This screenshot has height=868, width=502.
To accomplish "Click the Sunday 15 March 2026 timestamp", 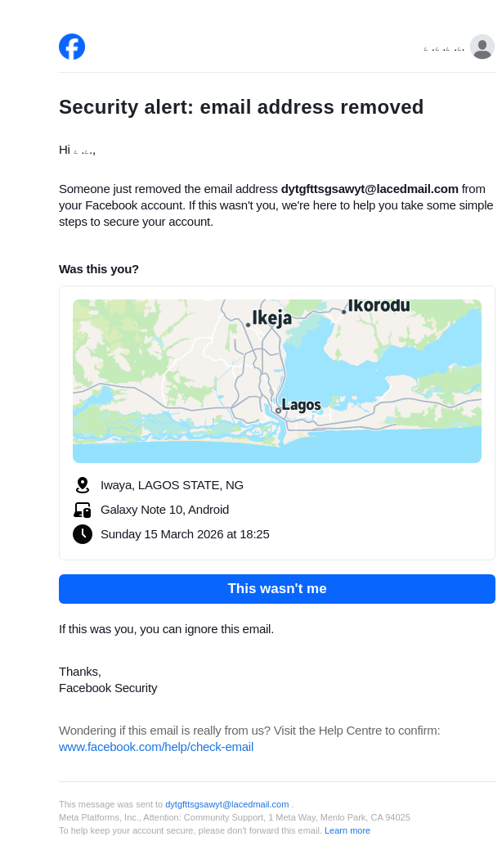I will [185, 534].
